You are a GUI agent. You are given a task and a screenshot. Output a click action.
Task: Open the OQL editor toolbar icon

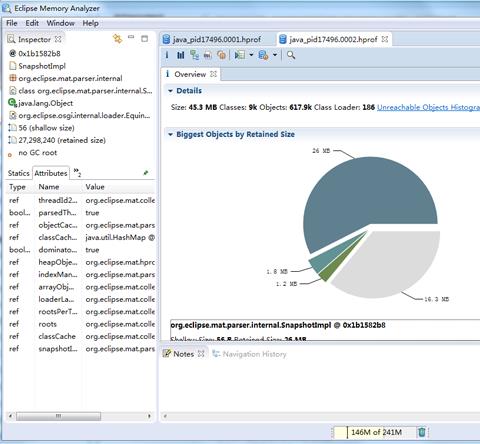(x=208, y=55)
